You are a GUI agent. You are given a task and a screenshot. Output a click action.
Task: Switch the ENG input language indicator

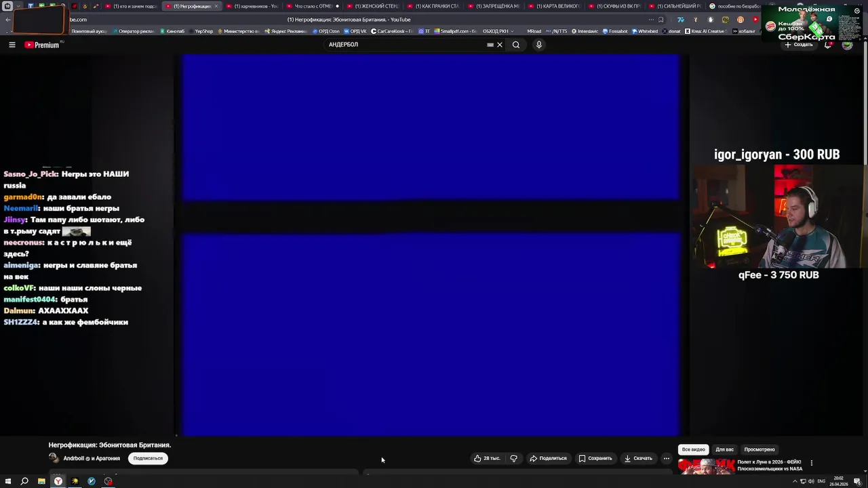821,481
